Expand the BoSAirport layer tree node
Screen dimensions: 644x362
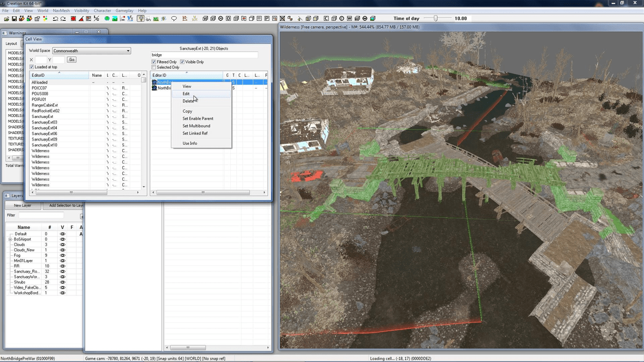coord(10,239)
